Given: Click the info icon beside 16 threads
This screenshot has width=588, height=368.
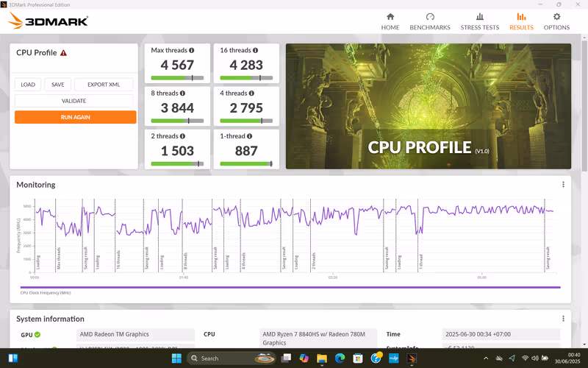Looking at the screenshot, I should [255, 51].
